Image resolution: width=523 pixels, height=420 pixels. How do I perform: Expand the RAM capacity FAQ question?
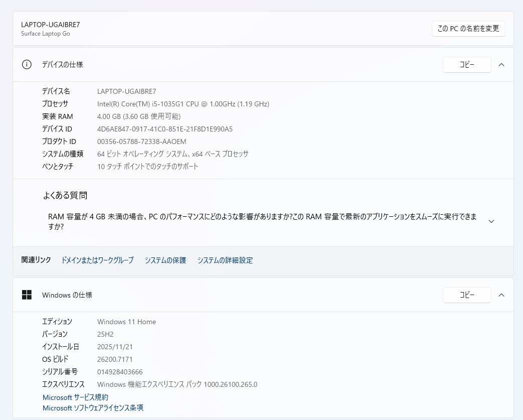coord(491,221)
